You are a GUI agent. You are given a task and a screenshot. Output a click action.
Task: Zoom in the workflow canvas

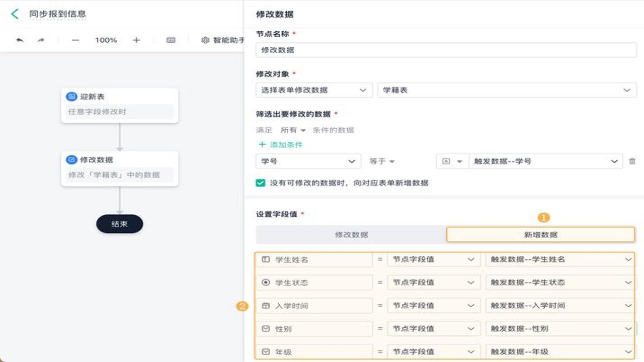[x=136, y=40]
